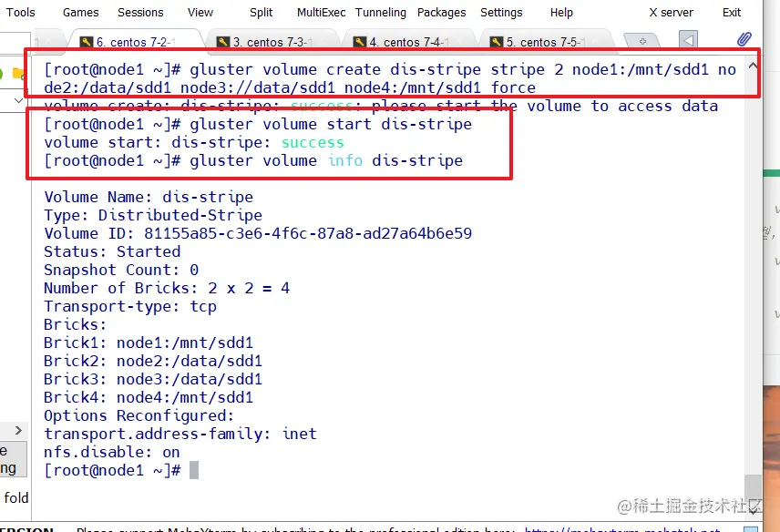Click the key icon on 6. centos tab

click(86, 42)
